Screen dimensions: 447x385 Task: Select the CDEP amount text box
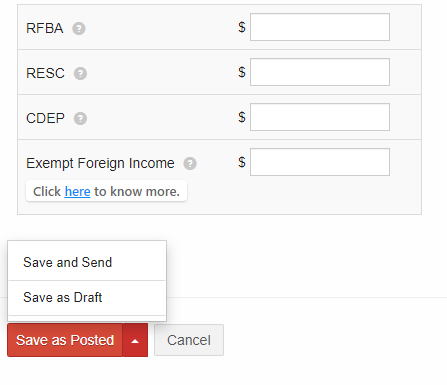320,117
